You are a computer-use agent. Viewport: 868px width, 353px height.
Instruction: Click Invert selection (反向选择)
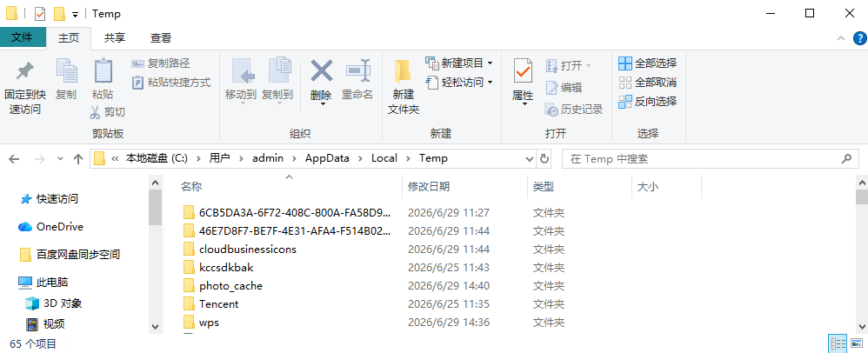(x=648, y=101)
